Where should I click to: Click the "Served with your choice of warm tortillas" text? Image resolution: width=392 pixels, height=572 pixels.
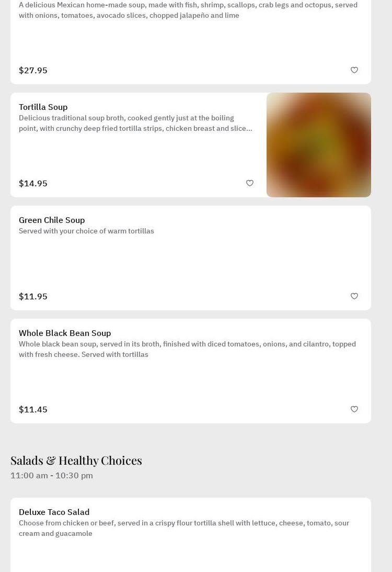[x=86, y=231]
